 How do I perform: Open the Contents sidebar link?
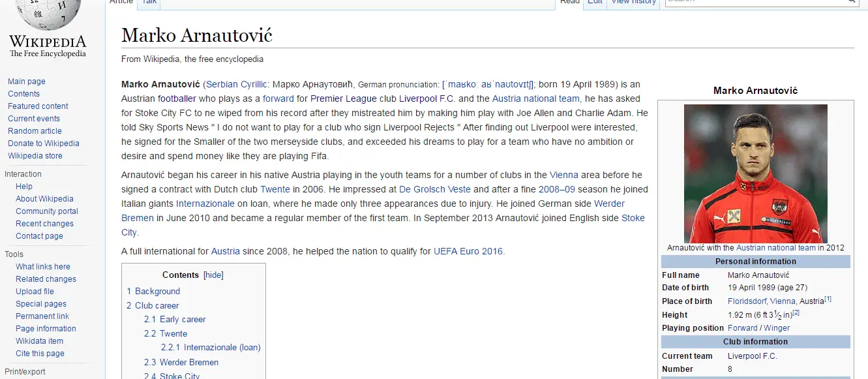point(23,94)
